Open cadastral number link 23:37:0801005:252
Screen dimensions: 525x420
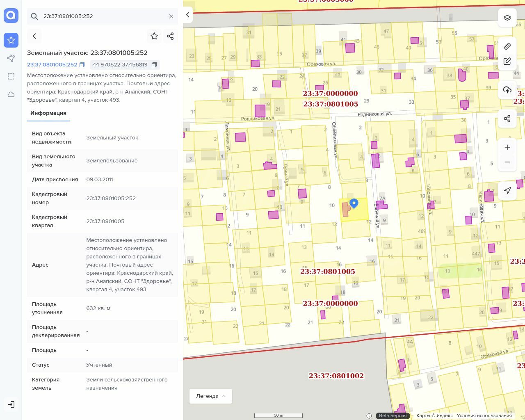pyautogui.click(x=52, y=65)
